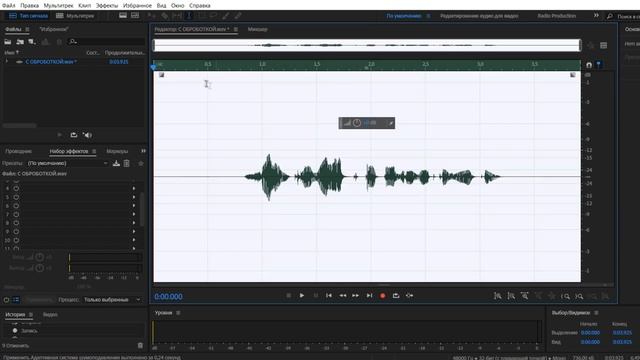Toggle the Files panel auto-play speaker icon

[x=87, y=135]
